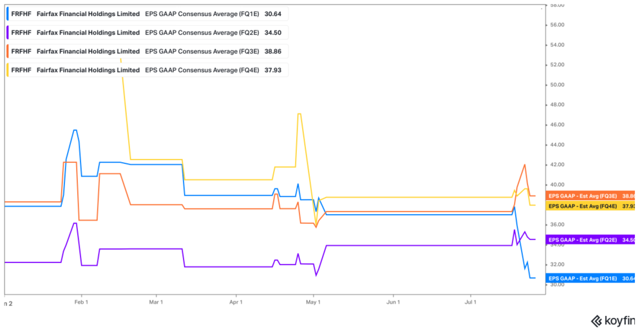Click the 56.00 y-axis value
Screen dimensions: 644x332
click(x=557, y=24)
